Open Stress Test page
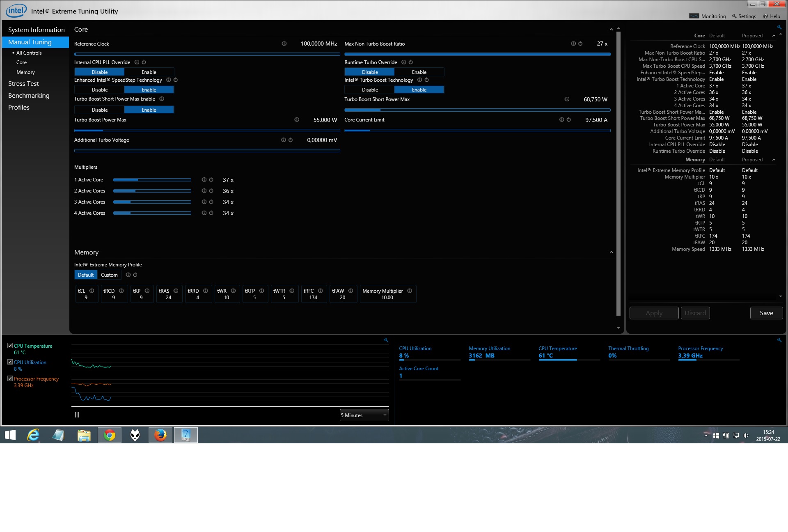788x532 pixels. (23, 83)
